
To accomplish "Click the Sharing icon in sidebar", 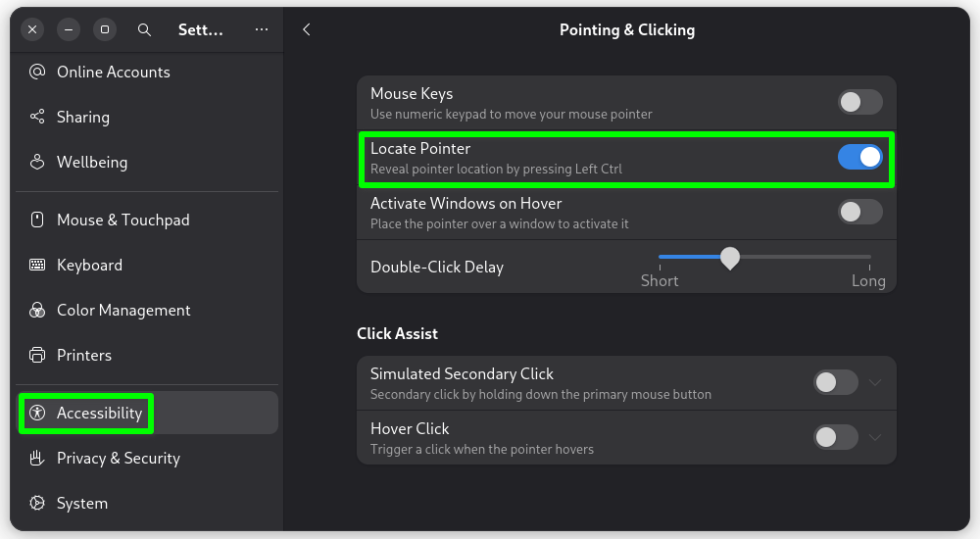I will [37, 117].
